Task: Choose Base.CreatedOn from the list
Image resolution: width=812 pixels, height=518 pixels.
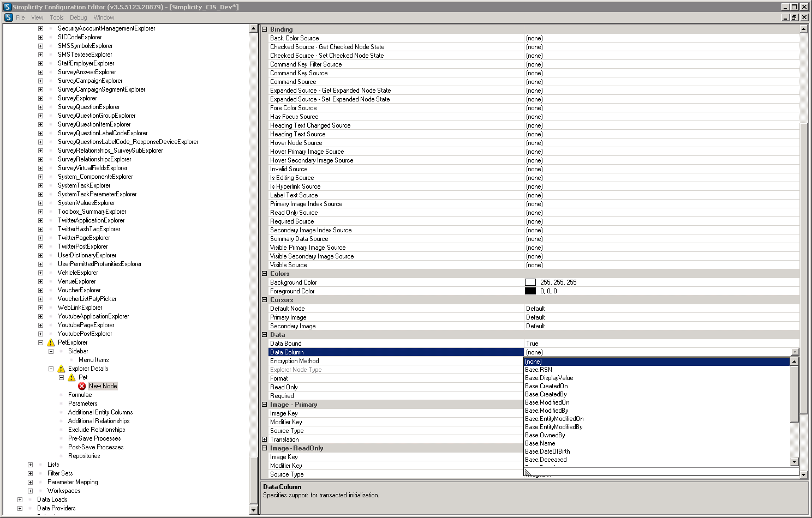Action: pyautogui.click(x=657, y=386)
